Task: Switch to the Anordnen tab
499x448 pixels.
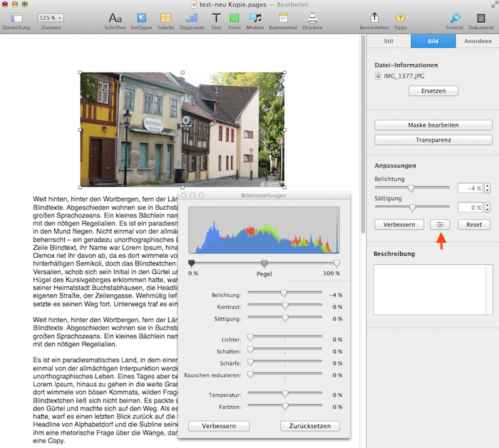Action: pos(477,41)
